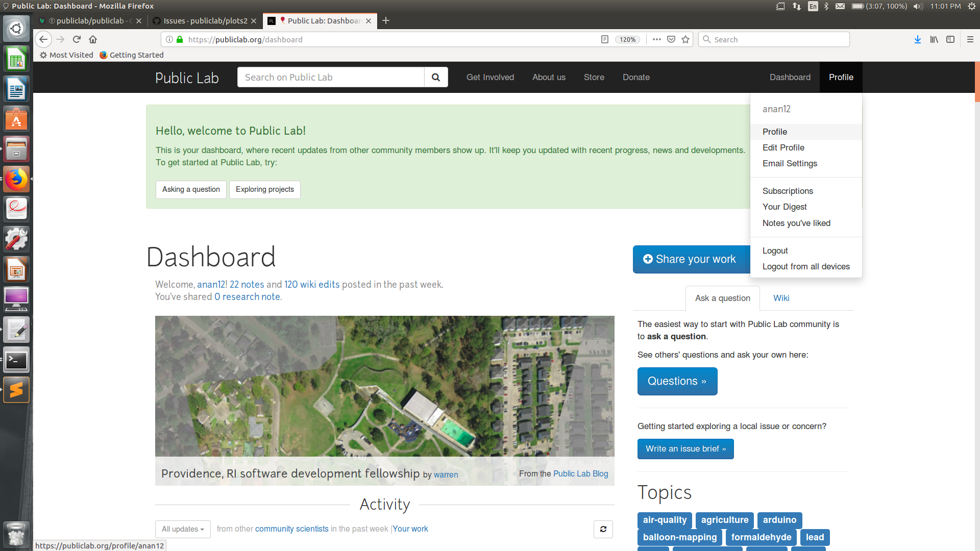Viewport: 980px width, 551px height.
Task: Select Edit Profile from the menu
Action: 783,147
